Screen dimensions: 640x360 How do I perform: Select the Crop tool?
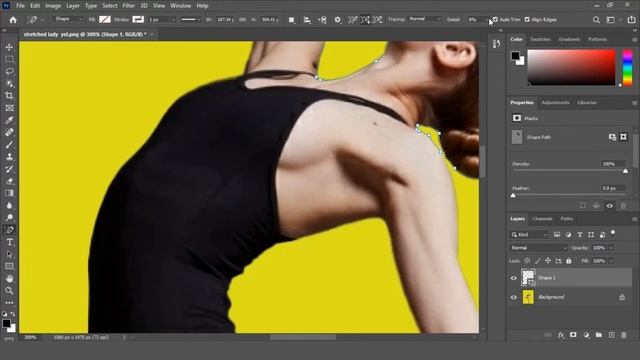(9, 96)
